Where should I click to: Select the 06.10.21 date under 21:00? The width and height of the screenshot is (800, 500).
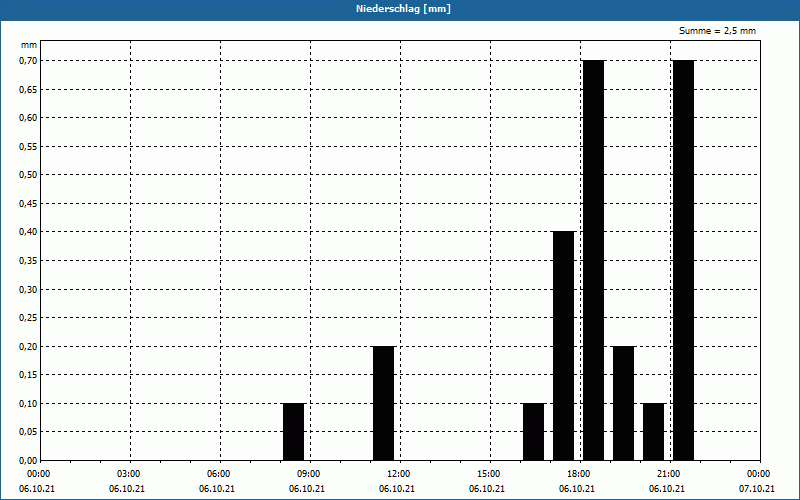(667, 489)
